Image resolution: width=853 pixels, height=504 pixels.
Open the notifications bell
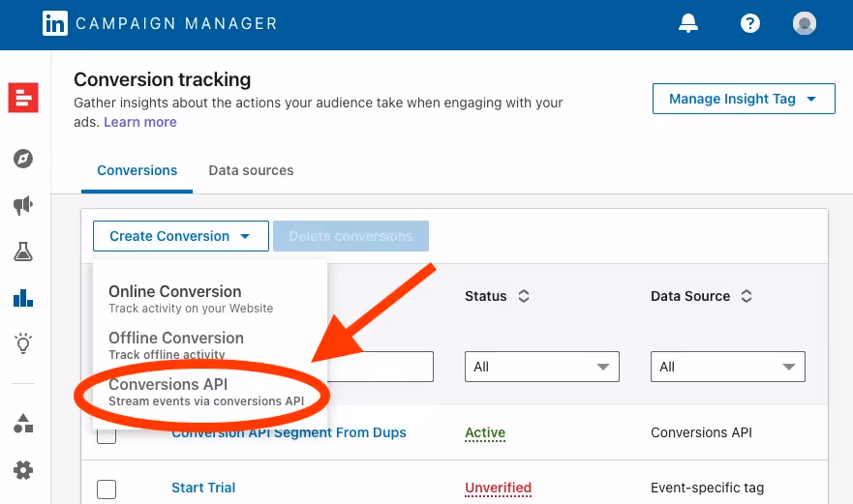(x=688, y=23)
